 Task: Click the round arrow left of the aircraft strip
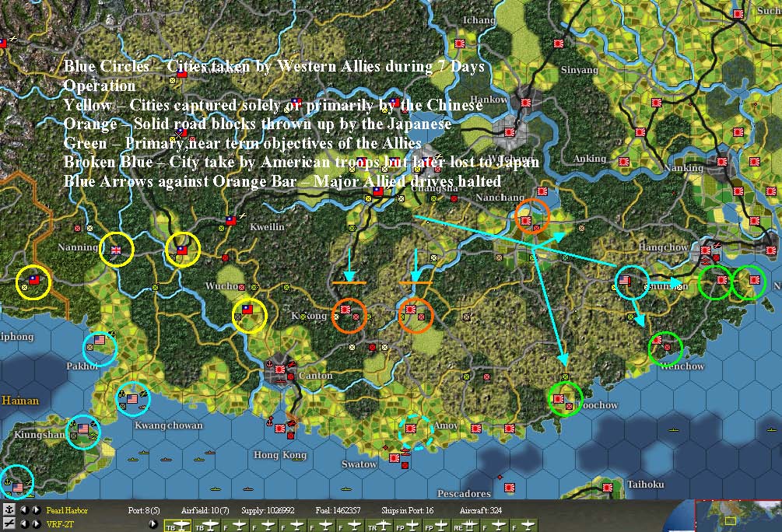(x=153, y=524)
